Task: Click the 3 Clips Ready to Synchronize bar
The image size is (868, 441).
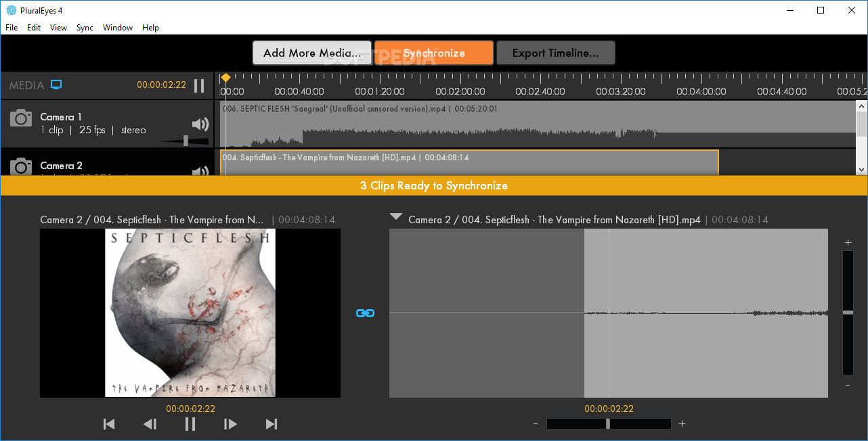Action: click(434, 185)
